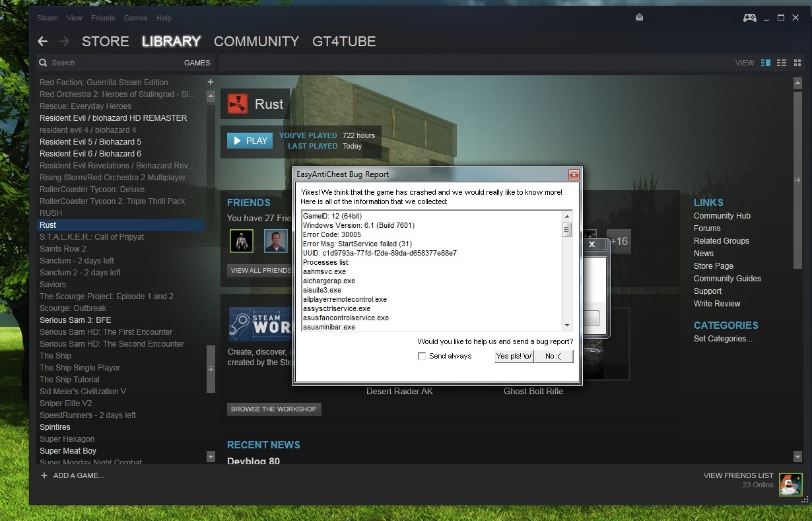
Task: Open the Store Page link
Action: [x=714, y=266]
